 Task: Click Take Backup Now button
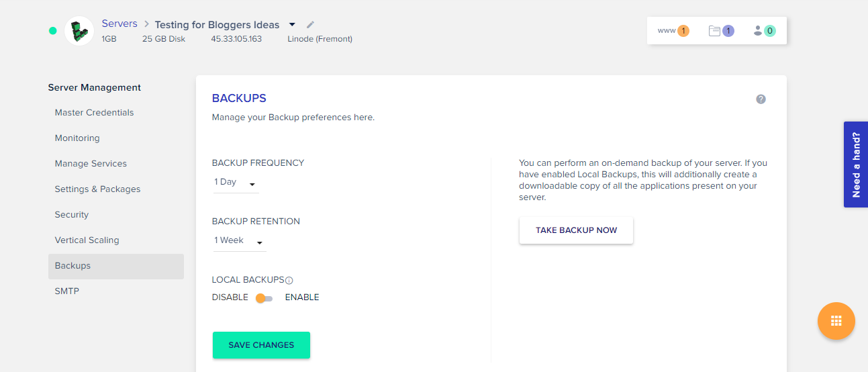[x=576, y=230]
